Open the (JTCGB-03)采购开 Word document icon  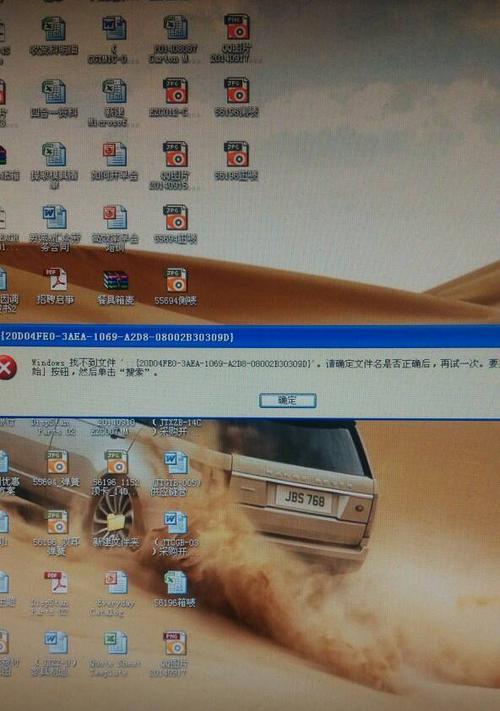[175, 533]
